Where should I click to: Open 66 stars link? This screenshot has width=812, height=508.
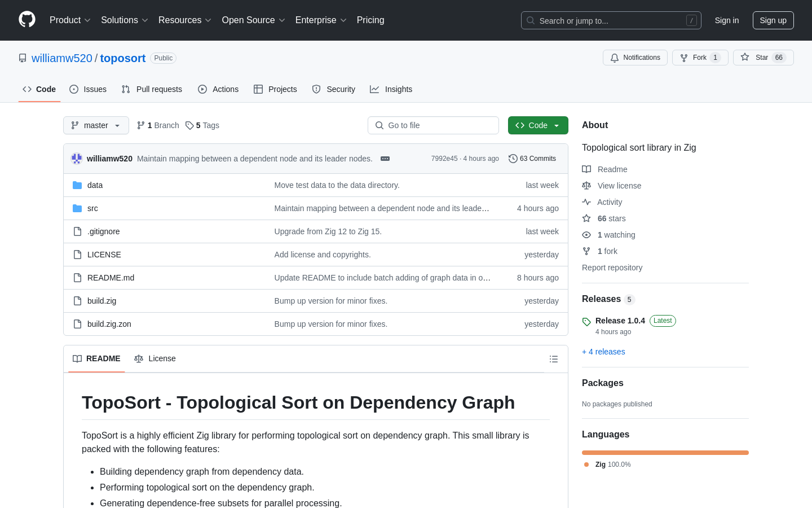603,218
